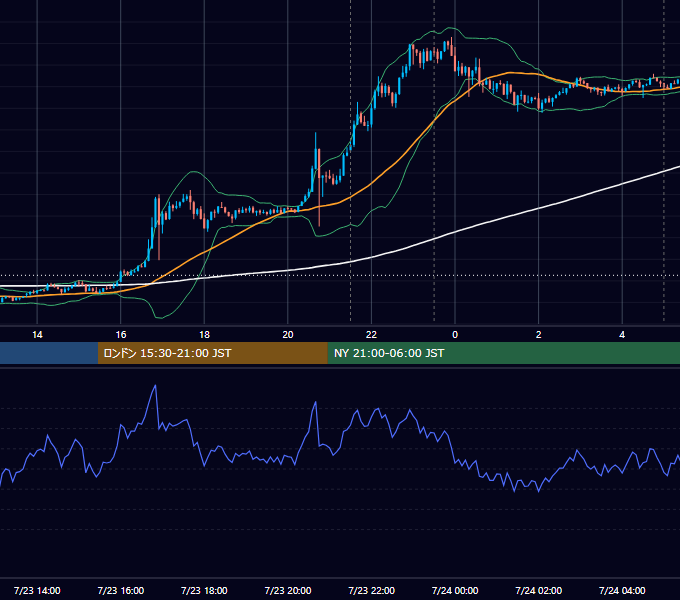680x600 pixels.
Task: Click the hour label 4 on upper axis
Action: pyautogui.click(x=622, y=335)
